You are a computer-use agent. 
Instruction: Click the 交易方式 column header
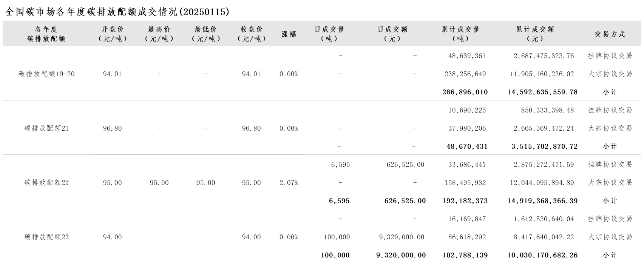coord(610,34)
